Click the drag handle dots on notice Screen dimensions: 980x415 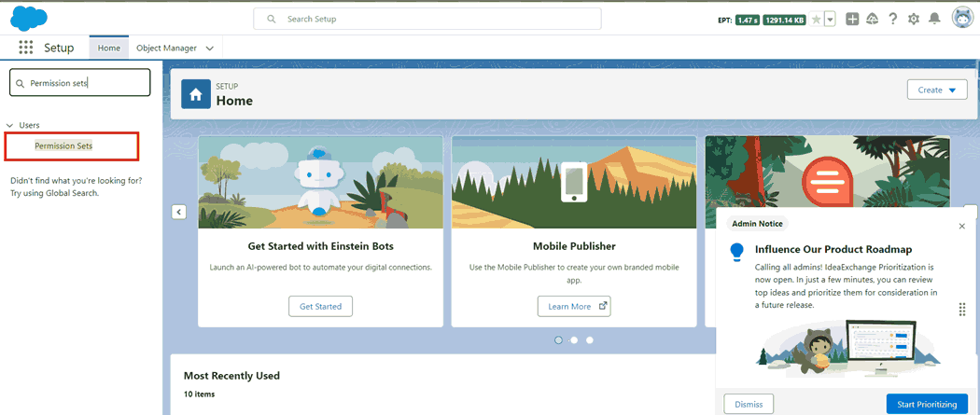[x=962, y=309]
